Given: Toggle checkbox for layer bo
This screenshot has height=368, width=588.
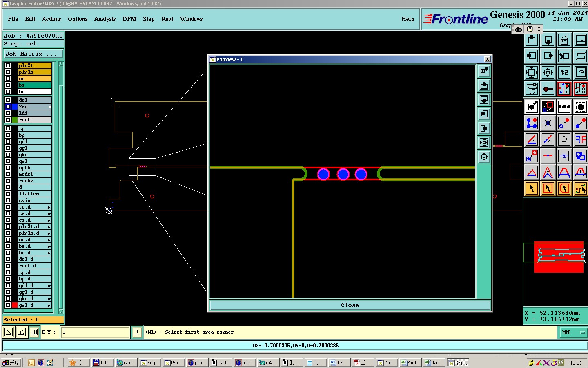Looking at the screenshot, I should pyautogui.click(x=8, y=92).
